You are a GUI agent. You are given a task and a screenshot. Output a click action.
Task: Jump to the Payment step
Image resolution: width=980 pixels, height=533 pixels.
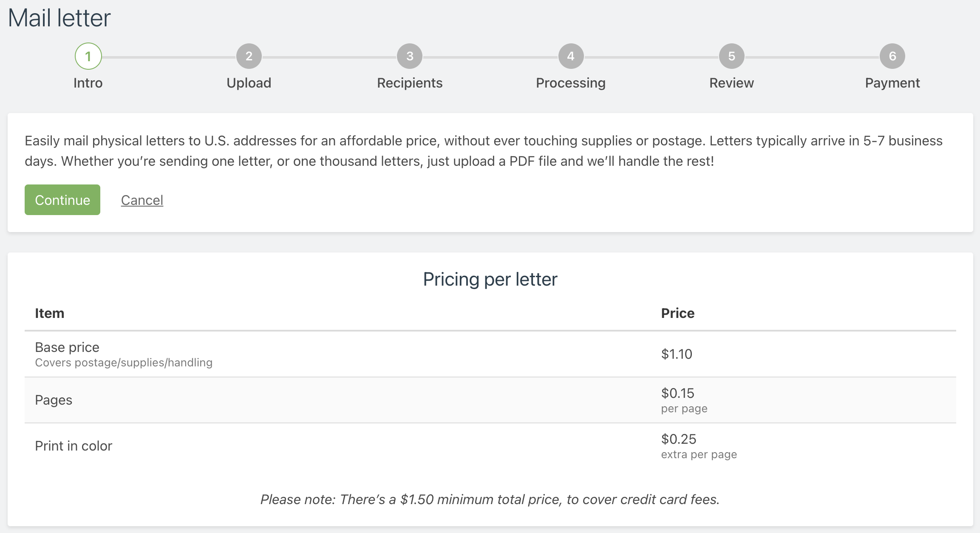point(892,56)
